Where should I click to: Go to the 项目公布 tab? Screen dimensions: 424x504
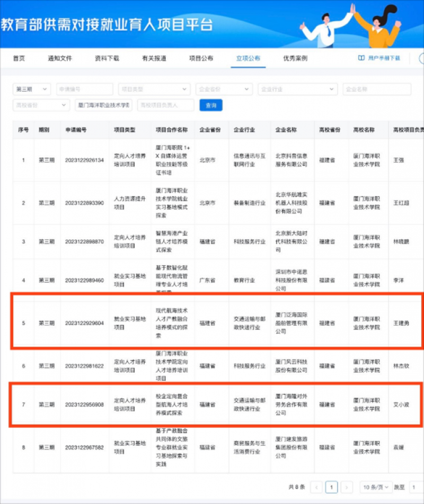click(x=201, y=58)
